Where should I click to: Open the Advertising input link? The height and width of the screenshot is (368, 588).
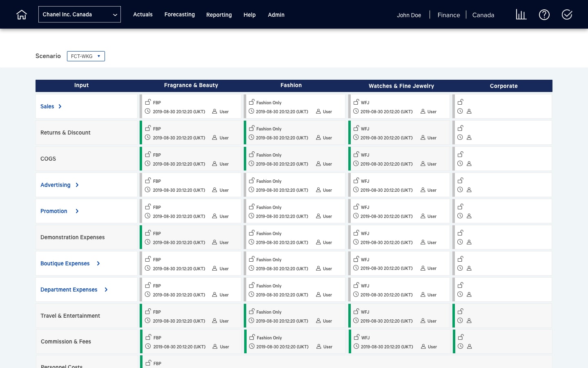coord(55,185)
